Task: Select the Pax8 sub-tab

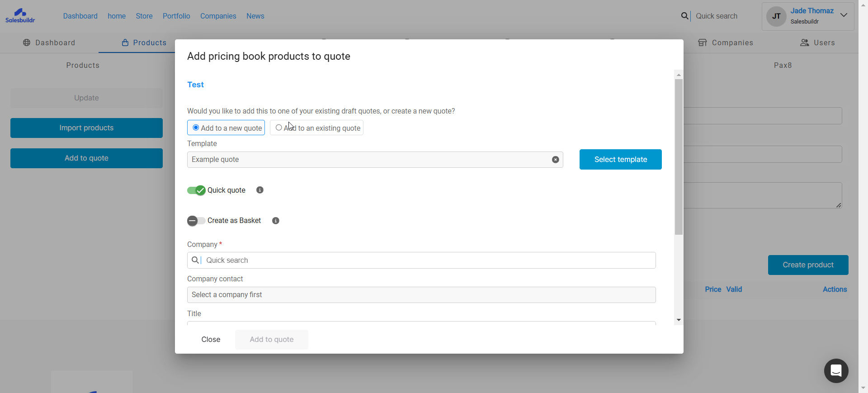Action: point(783,65)
